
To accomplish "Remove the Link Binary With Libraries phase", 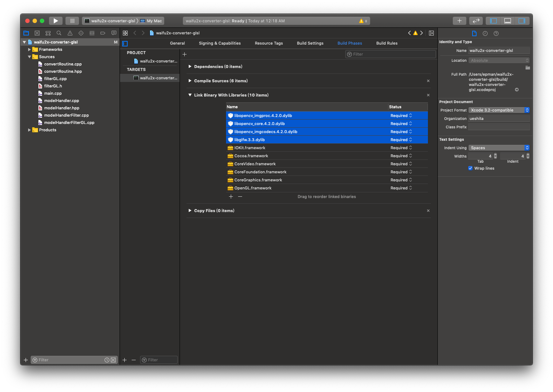I will [x=428, y=95].
